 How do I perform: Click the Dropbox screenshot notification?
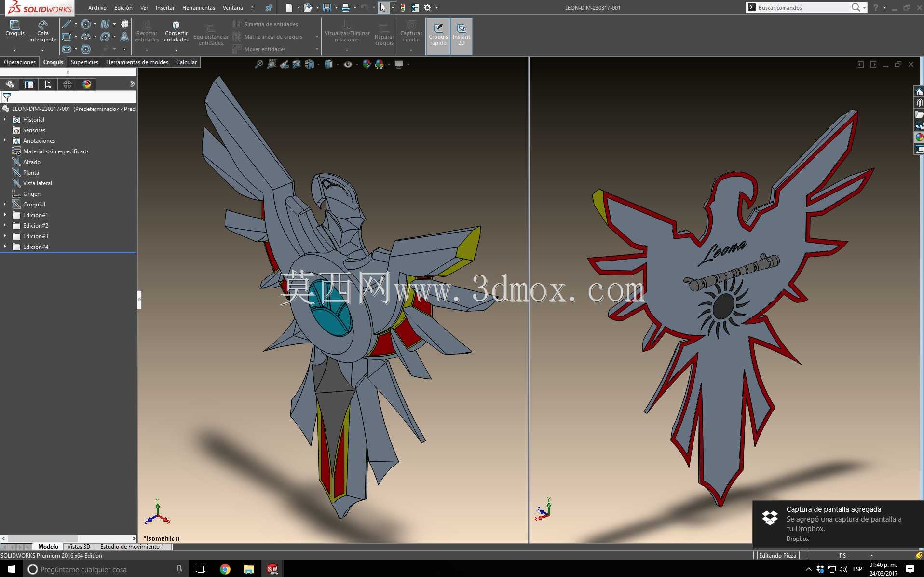[838, 524]
